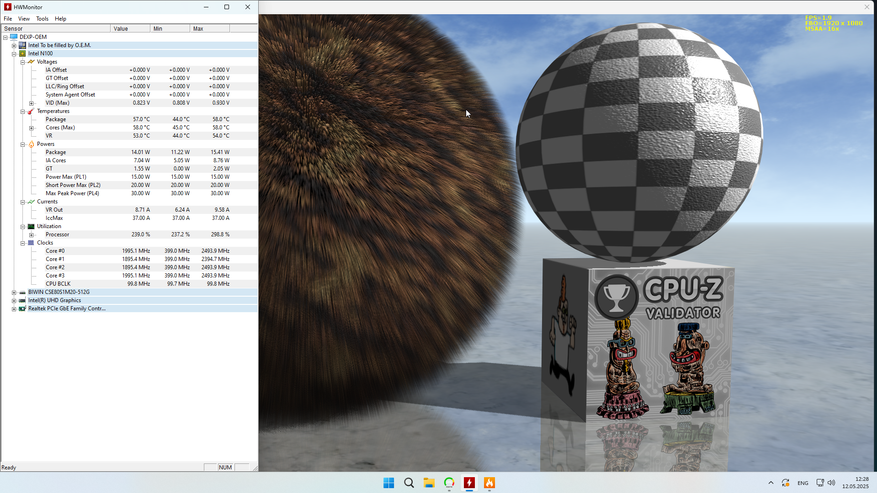Click the Sensor column header
Viewport: 877px width, 493px height.
(x=56, y=29)
